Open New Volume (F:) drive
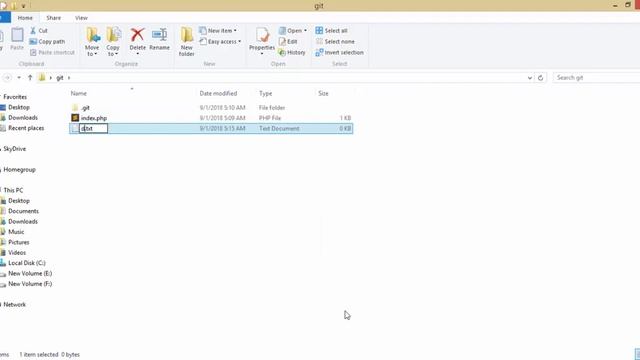 coord(30,284)
